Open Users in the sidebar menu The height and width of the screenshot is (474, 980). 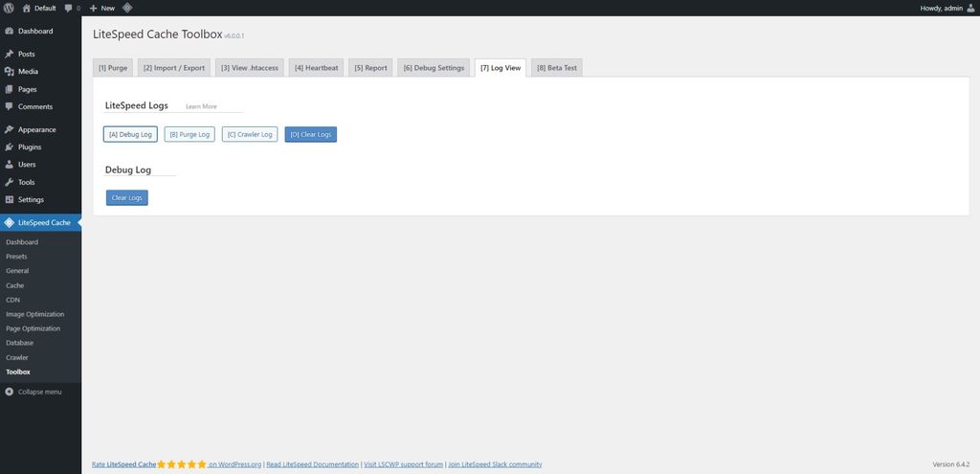coord(27,165)
